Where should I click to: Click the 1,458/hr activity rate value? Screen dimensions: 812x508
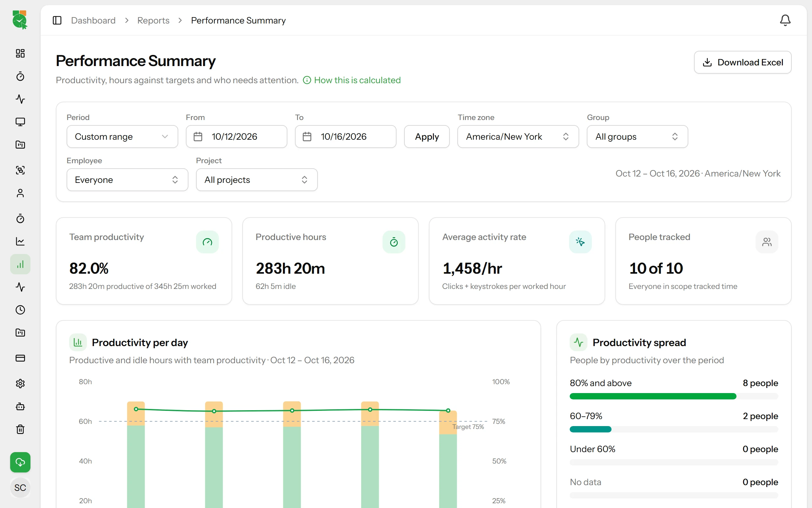click(x=472, y=269)
